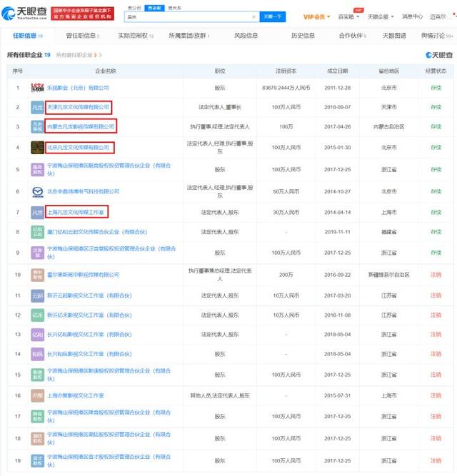Screen dimensions: 457x476
Task: Open the 舆情讨论 tab
Action: tap(437, 36)
